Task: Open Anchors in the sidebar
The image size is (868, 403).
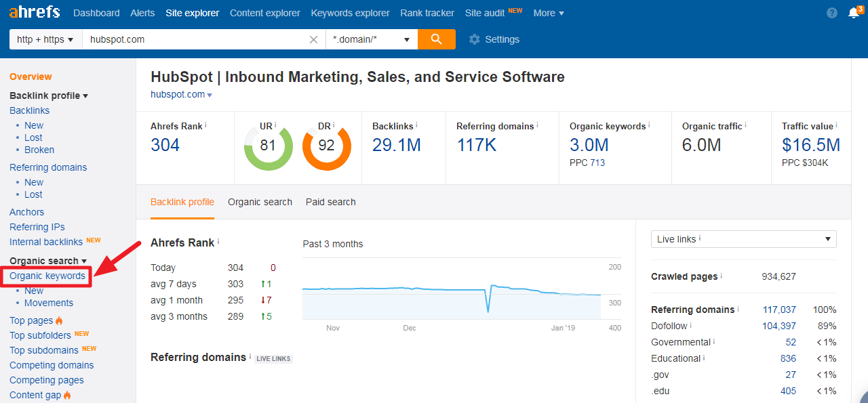Action: click(26, 212)
